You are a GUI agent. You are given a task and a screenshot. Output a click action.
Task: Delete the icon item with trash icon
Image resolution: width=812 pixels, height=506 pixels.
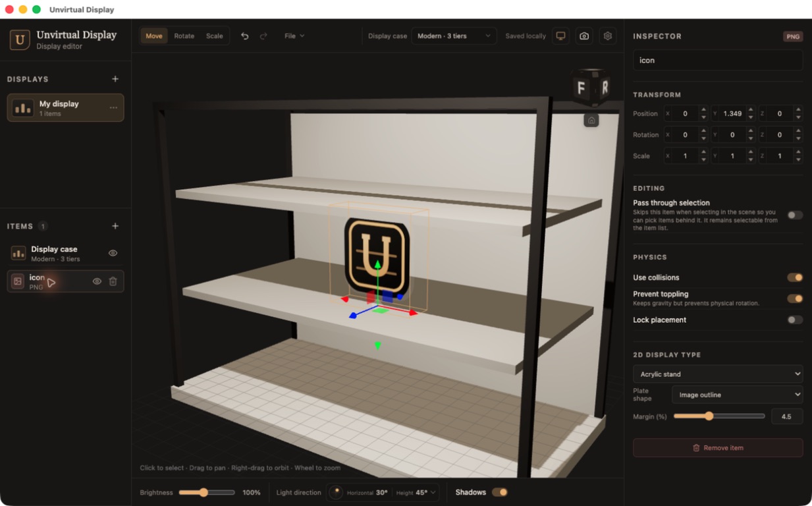coord(113,281)
